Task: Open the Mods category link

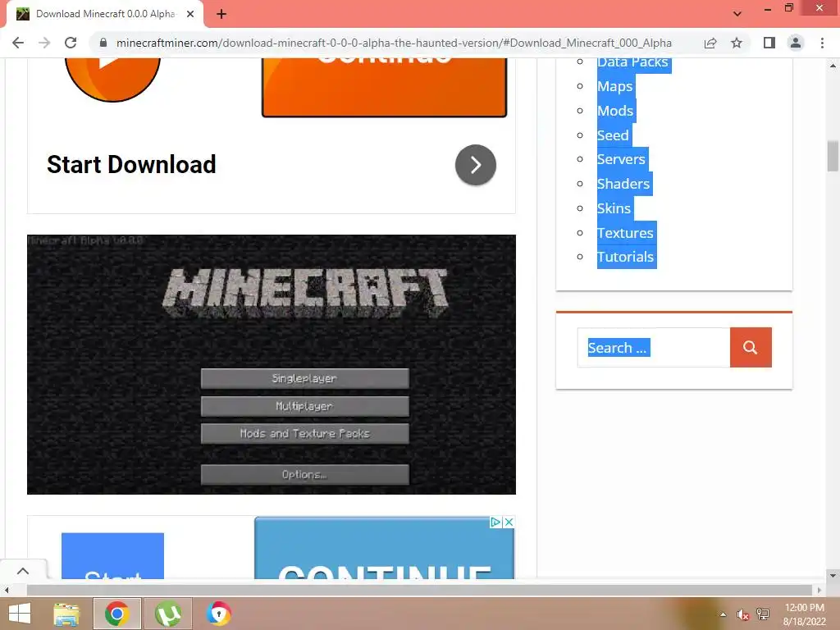Action: 615,111
